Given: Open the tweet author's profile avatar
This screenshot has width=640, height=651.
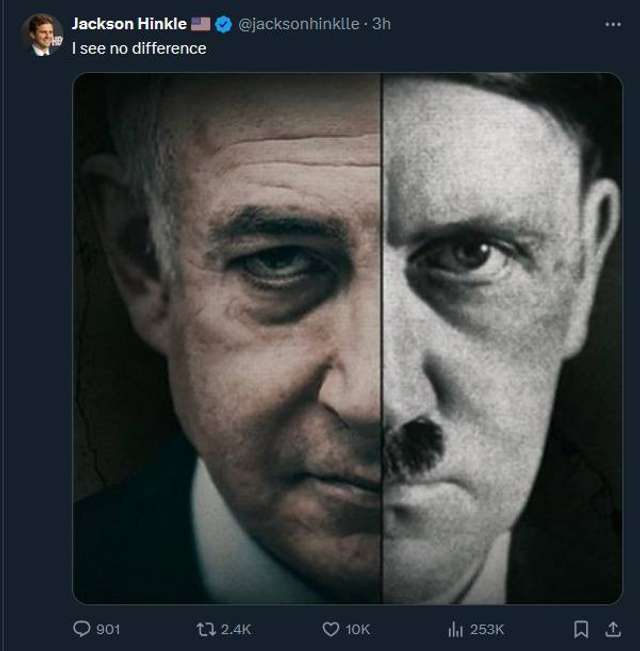Looking at the screenshot, I should 41,34.
